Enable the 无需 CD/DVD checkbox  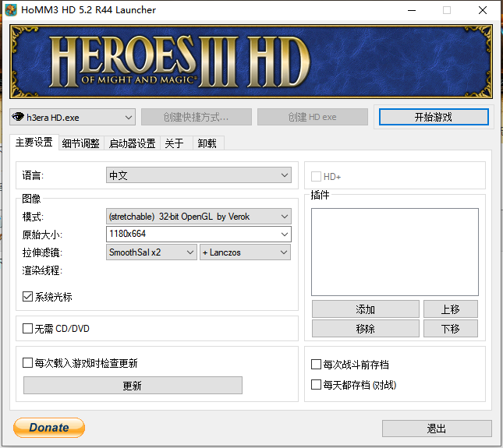27,329
